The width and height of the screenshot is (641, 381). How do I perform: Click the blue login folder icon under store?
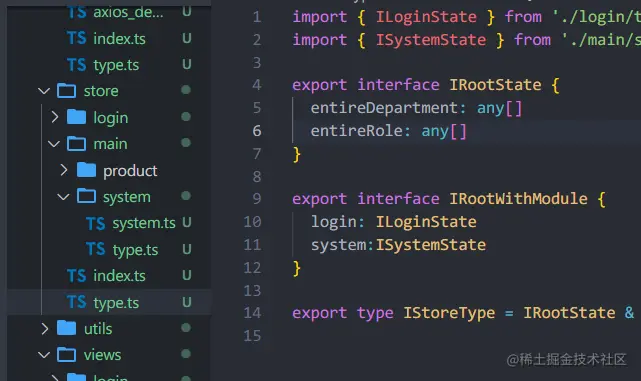[76, 117]
